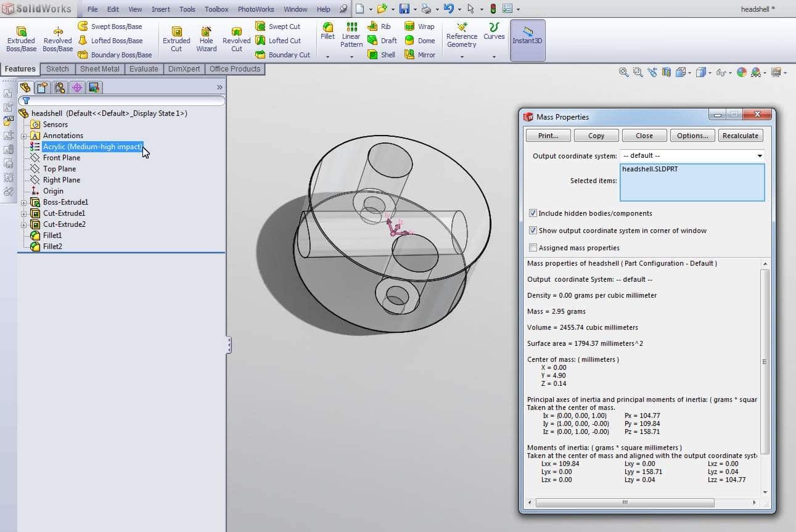796x532 pixels.
Task: Select the Rib tool
Action: (379, 27)
